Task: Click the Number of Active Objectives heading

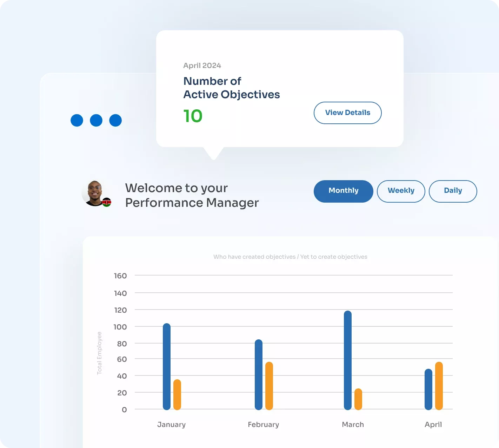Action: pos(231,88)
